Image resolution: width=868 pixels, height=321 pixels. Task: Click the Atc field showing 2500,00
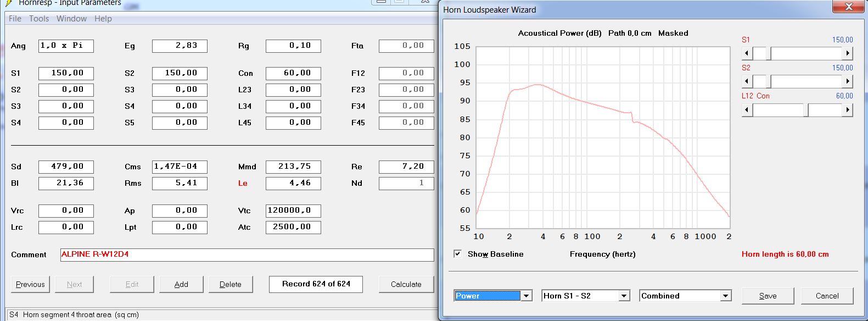[293, 227]
